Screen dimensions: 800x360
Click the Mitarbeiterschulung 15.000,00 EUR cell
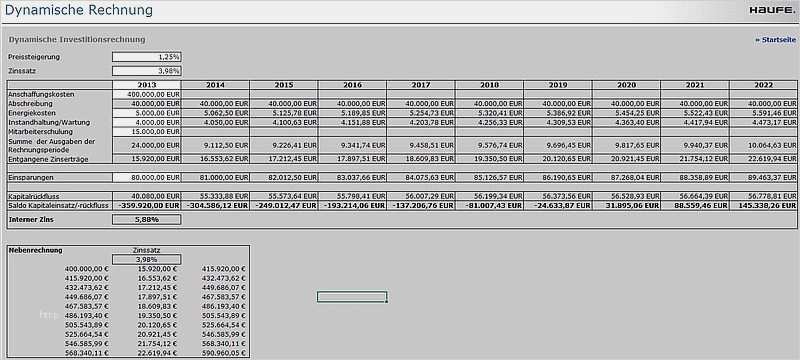click(x=146, y=132)
